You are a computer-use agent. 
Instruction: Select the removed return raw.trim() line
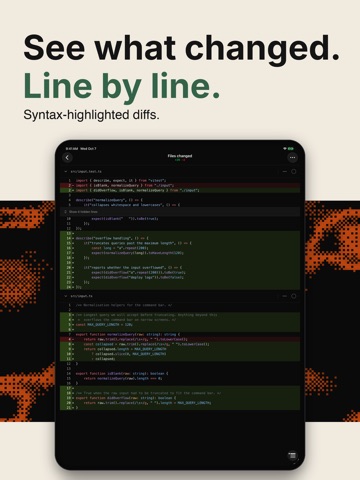pyautogui.click(x=180, y=339)
